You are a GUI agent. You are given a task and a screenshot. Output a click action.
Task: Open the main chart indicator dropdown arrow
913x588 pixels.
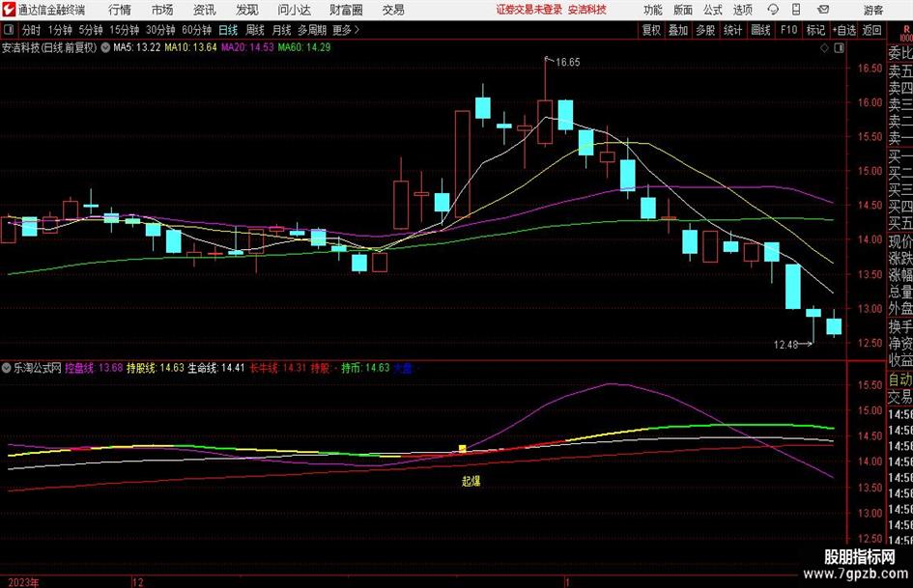(x=105, y=47)
